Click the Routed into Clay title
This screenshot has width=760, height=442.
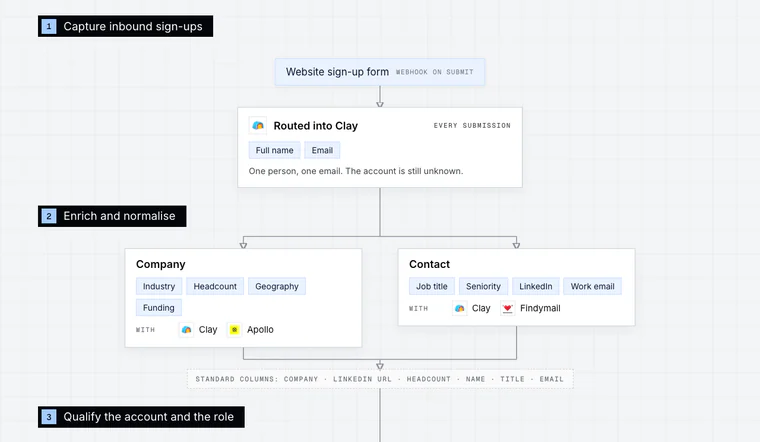316,126
